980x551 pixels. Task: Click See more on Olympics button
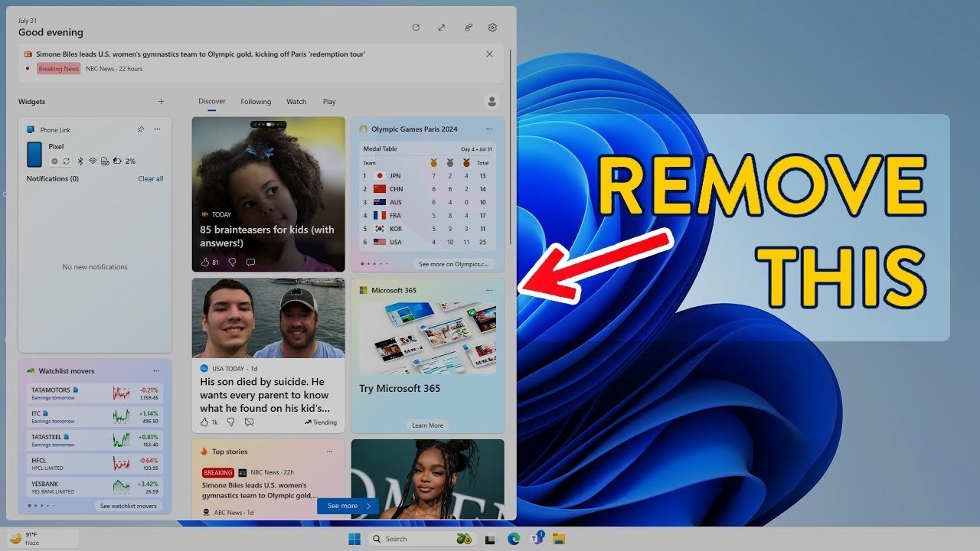coord(452,264)
